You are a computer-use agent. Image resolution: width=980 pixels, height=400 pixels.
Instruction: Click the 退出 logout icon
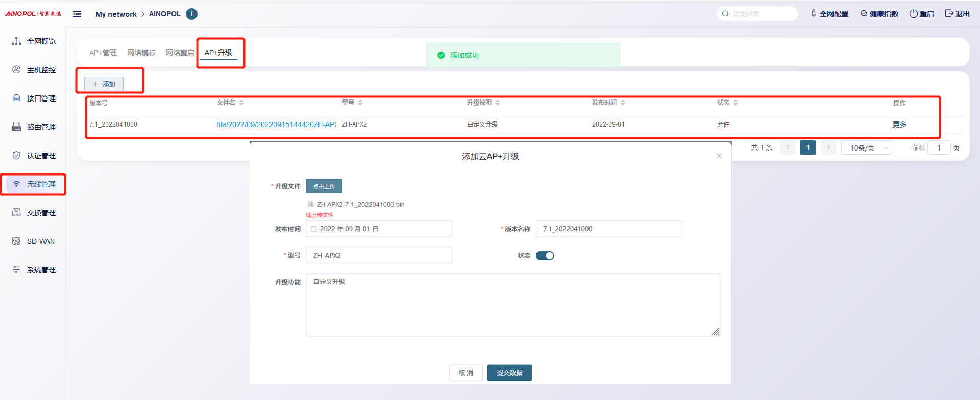point(949,14)
